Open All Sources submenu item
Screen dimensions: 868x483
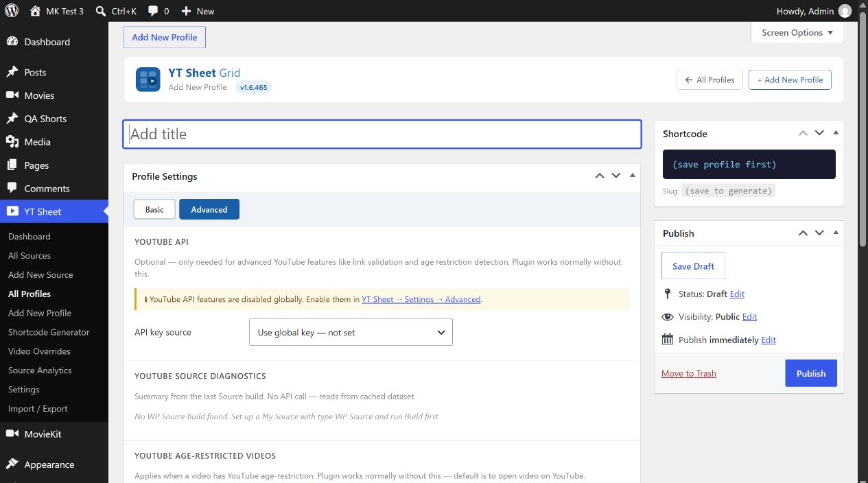[30, 255]
